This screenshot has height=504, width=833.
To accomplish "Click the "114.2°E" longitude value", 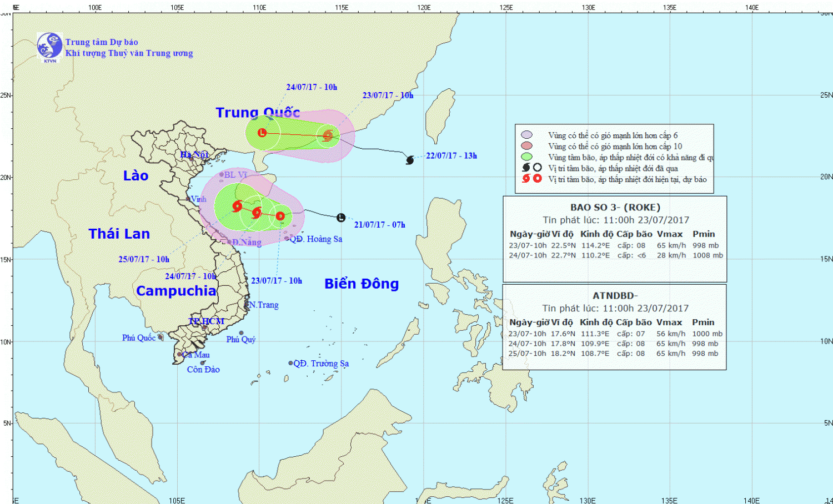I will pos(596,245).
